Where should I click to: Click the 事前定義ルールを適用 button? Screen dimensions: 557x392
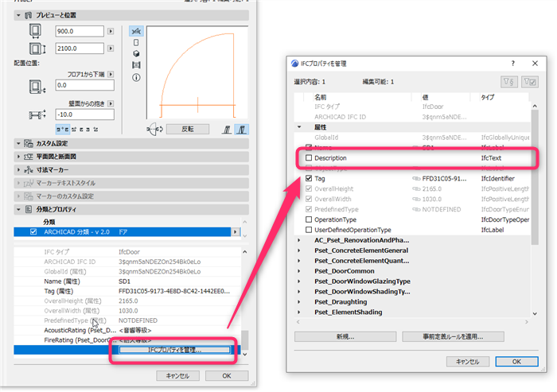coord(453,336)
